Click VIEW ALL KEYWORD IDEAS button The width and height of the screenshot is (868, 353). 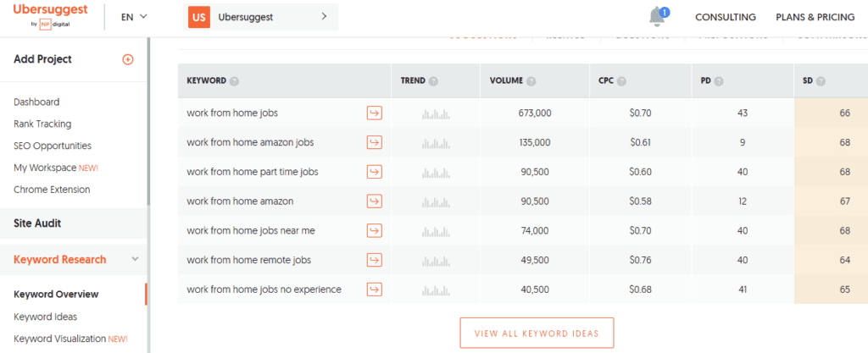tap(537, 334)
